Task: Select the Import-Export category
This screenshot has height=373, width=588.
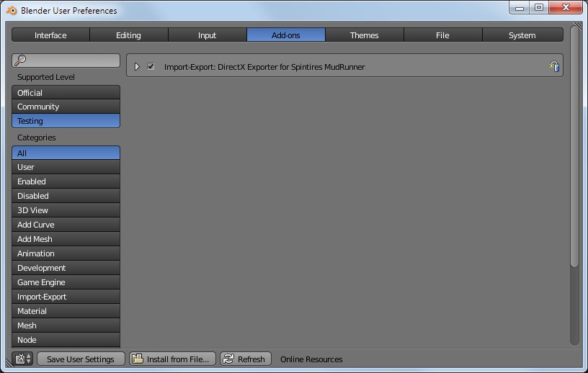Action: tap(66, 297)
